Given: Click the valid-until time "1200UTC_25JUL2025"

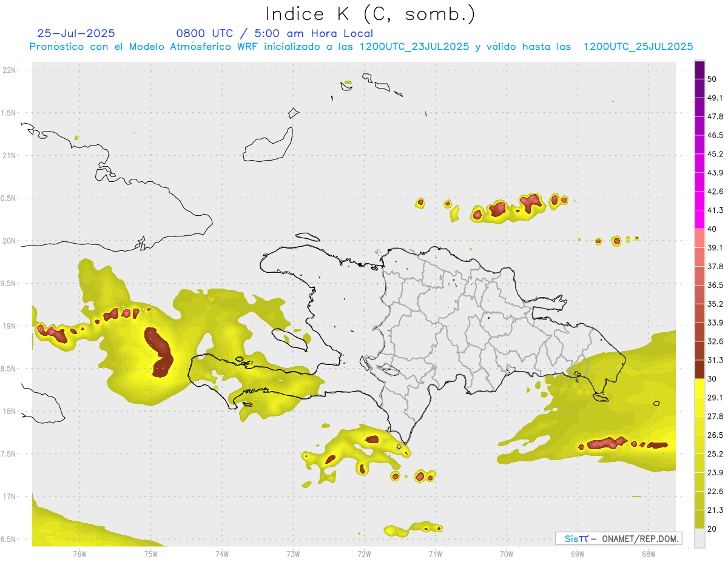Looking at the screenshot, I should point(638,47).
